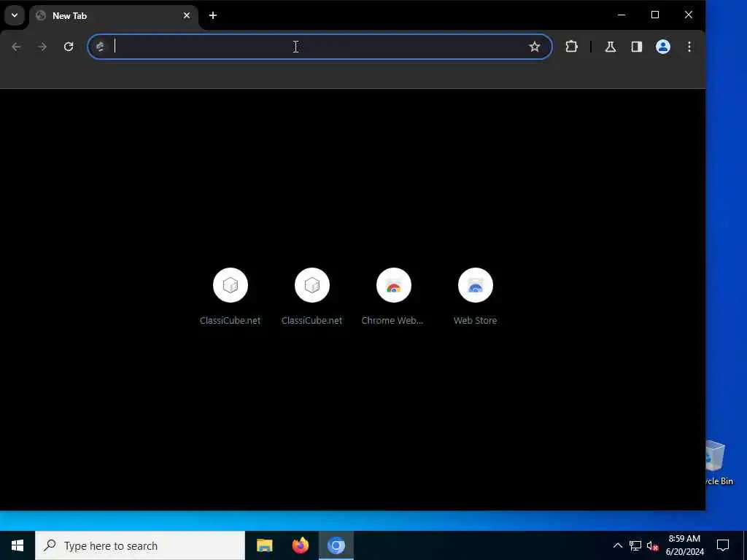The width and height of the screenshot is (747, 560).
Task: Click the taskbar search box
Action: 140,545
